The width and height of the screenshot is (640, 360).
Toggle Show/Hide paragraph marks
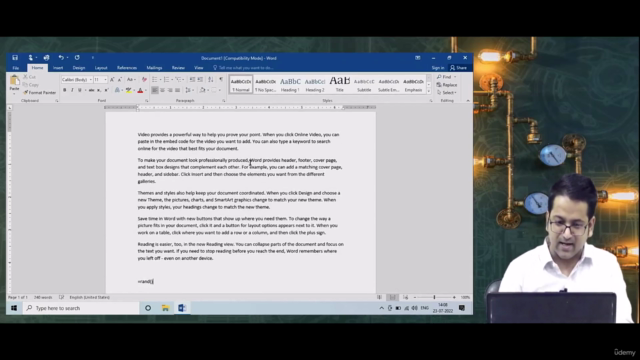[221, 79]
